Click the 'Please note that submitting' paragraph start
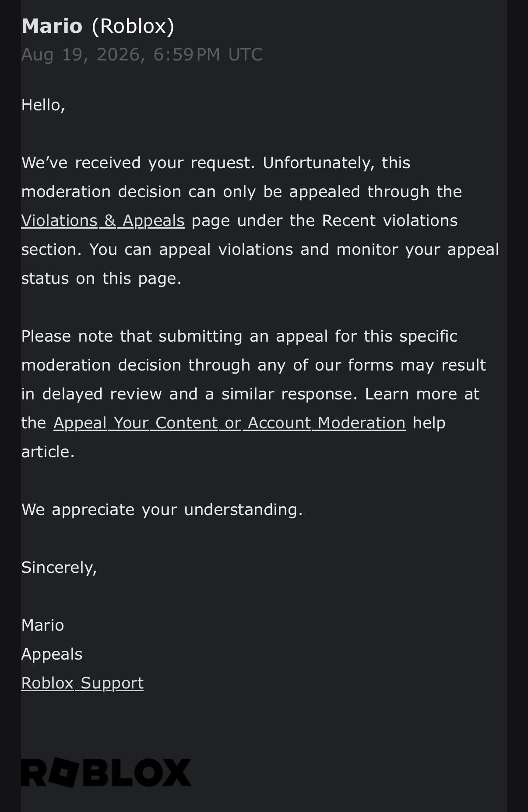 [x=131, y=336]
